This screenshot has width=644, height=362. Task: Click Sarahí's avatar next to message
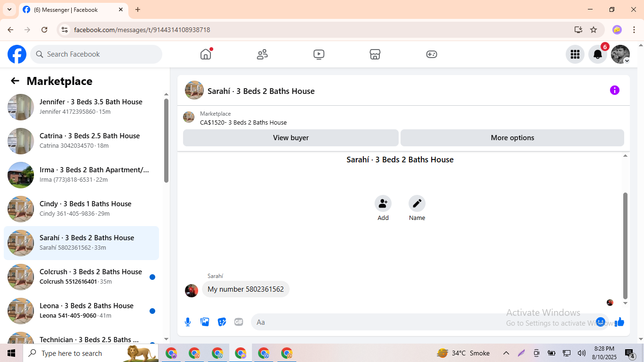(x=192, y=291)
